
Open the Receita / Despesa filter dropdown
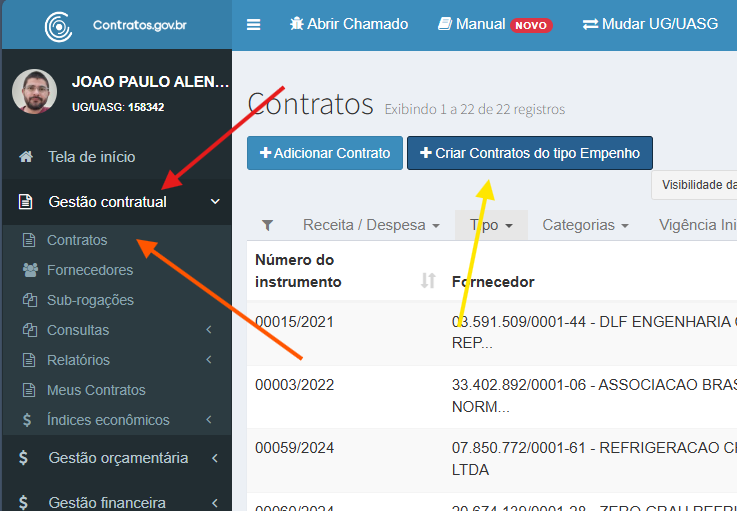[371, 225]
